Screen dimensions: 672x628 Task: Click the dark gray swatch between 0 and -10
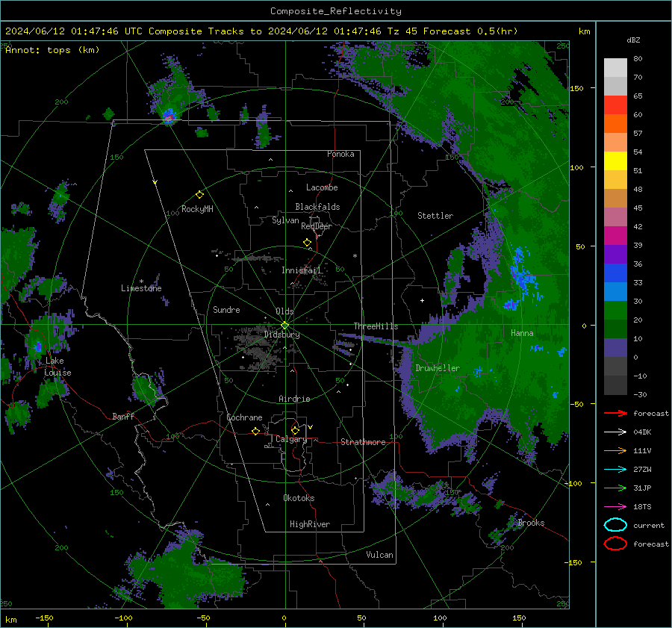615,366
